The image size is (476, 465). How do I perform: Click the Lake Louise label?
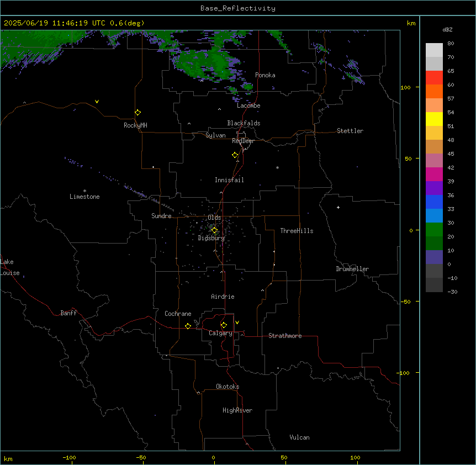point(10,267)
